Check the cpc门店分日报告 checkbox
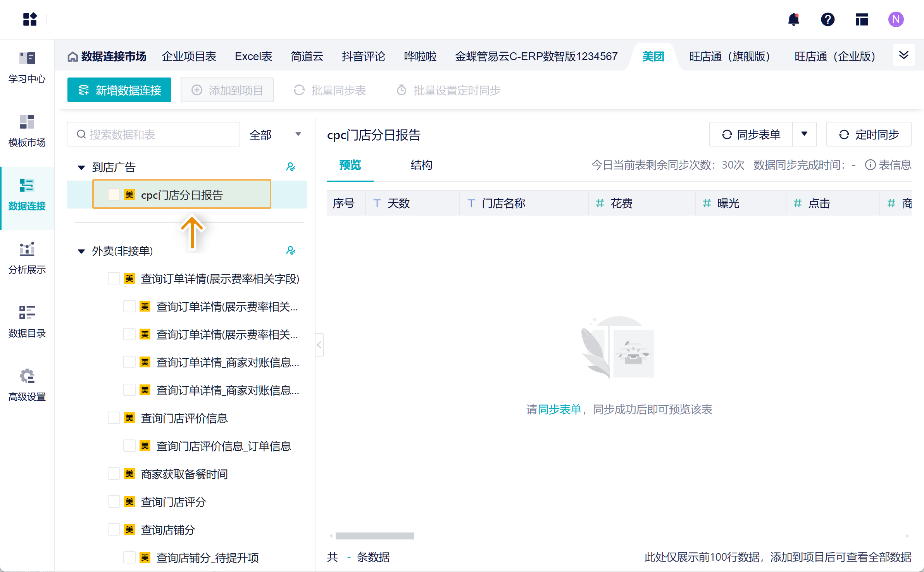924x572 pixels. coord(114,195)
